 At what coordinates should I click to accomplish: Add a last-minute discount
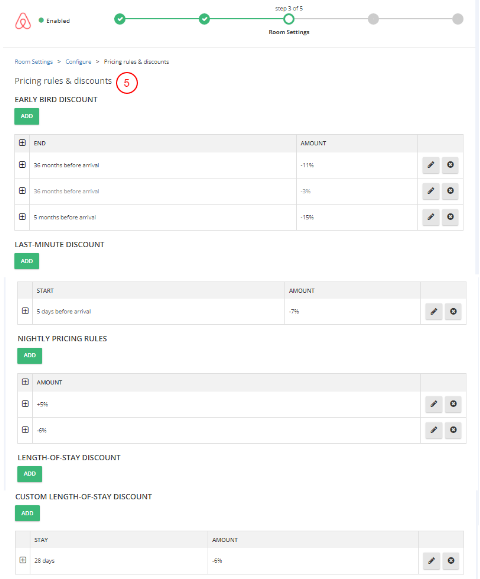pos(27,261)
